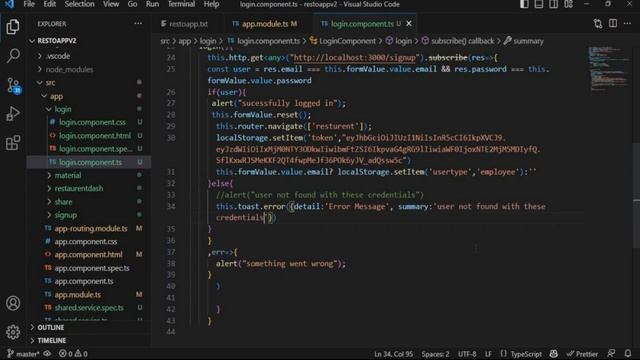Change encoding via UTF-8 status item

[467, 354]
